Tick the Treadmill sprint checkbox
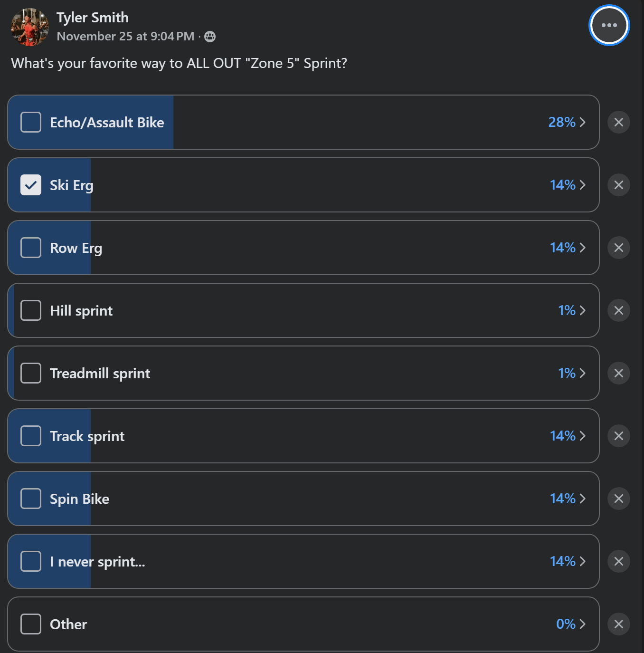The image size is (644, 653). (31, 373)
